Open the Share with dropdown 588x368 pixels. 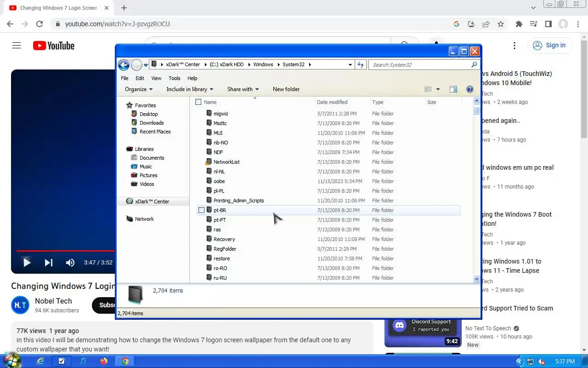[x=243, y=89]
